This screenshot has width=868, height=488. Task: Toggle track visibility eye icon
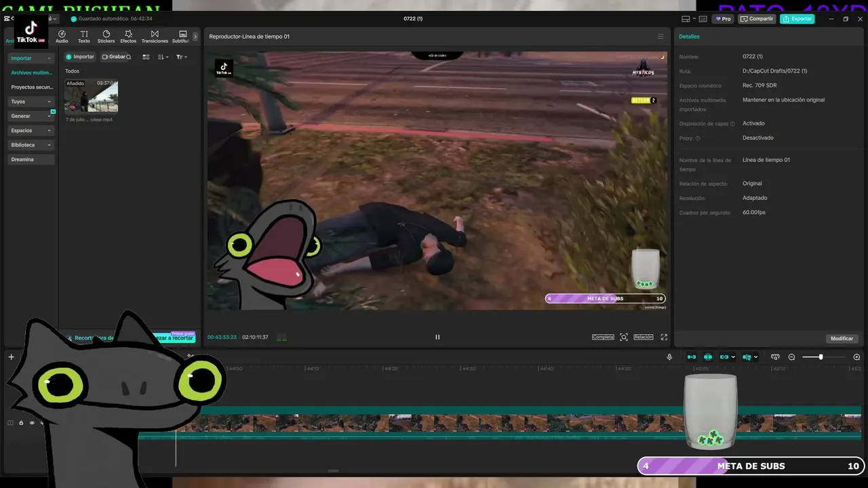[32, 423]
